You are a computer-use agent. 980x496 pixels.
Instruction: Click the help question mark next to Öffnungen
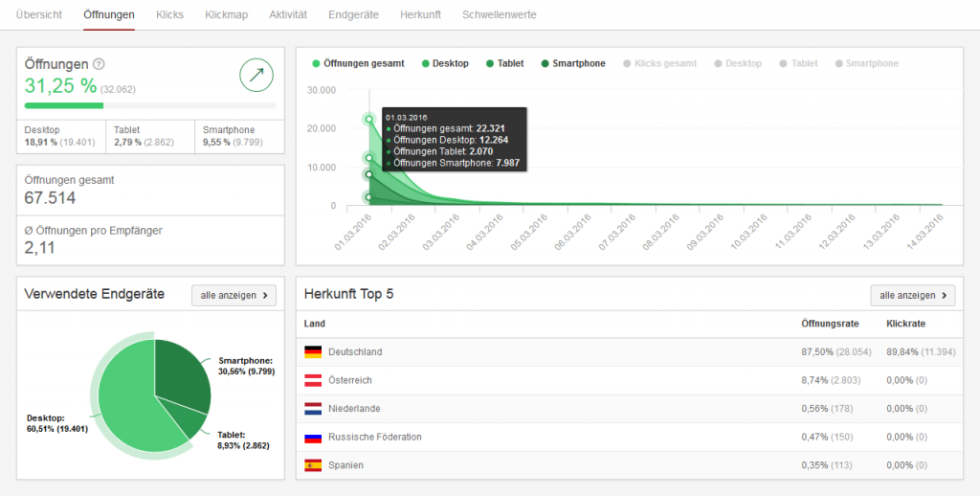pyautogui.click(x=99, y=64)
